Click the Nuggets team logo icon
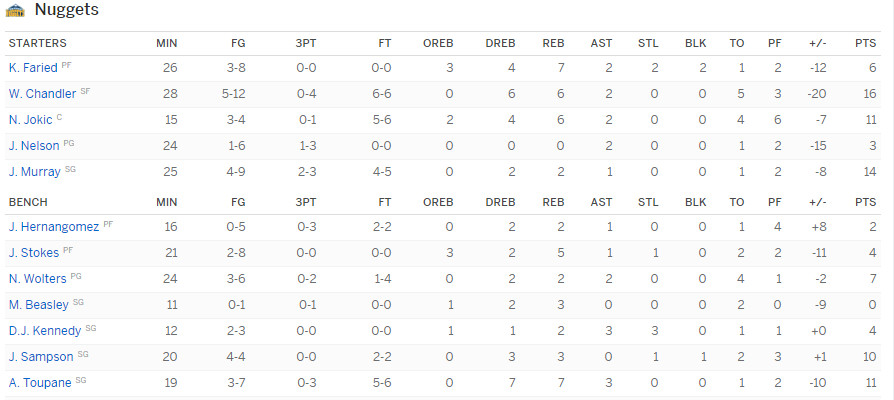Screen dimensions: 894x400 pyautogui.click(x=15, y=10)
